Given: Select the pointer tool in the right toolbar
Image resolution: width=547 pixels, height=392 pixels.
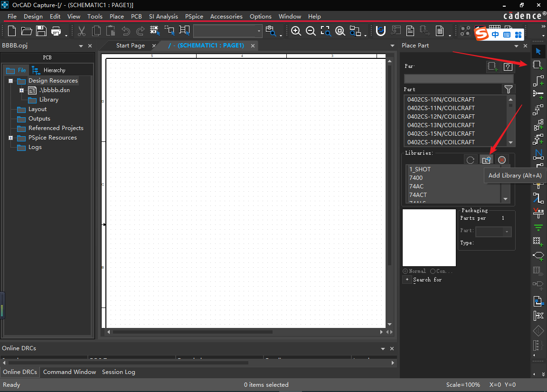Looking at the screenshot, I should pos(538,51).
